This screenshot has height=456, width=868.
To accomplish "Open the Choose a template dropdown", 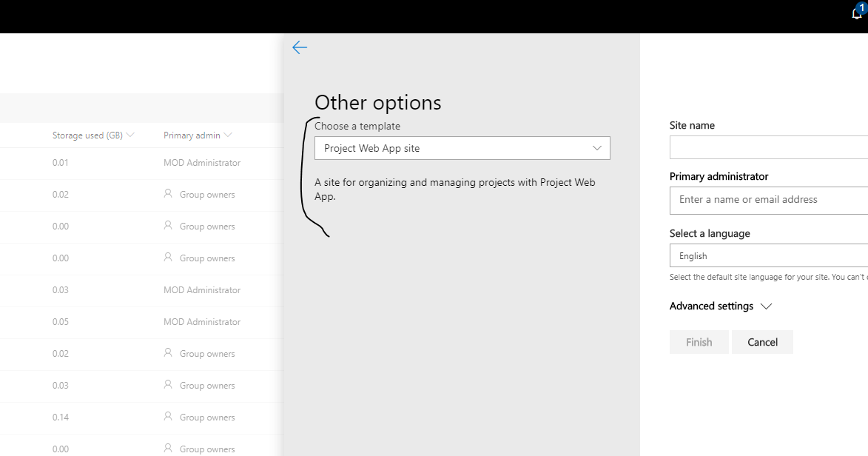I will (x=462, y=148).
